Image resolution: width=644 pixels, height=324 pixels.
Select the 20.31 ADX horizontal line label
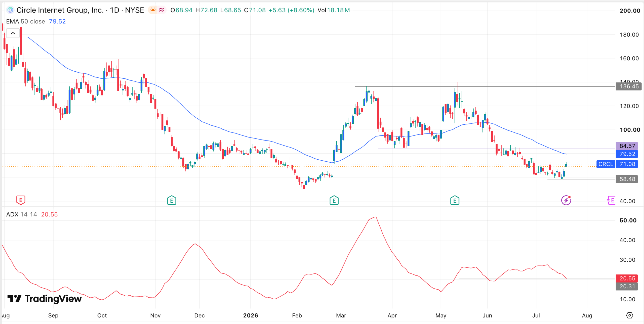[627, 286]
